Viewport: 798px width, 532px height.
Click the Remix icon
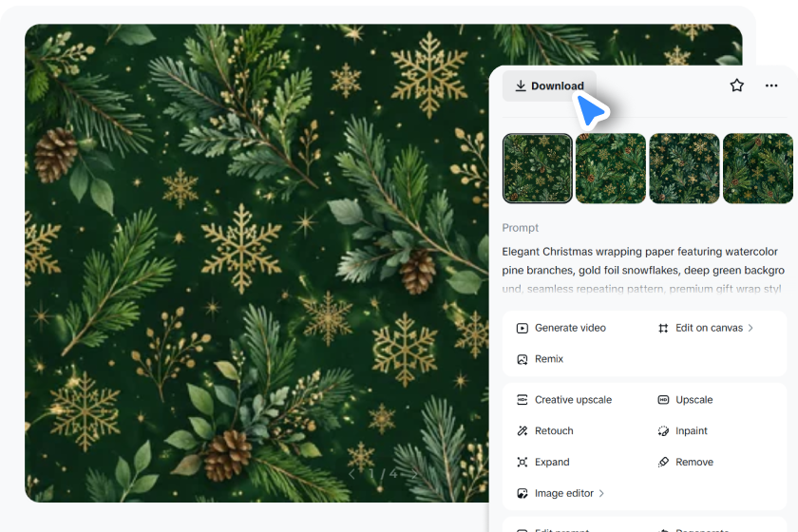(x=522, y=359)
